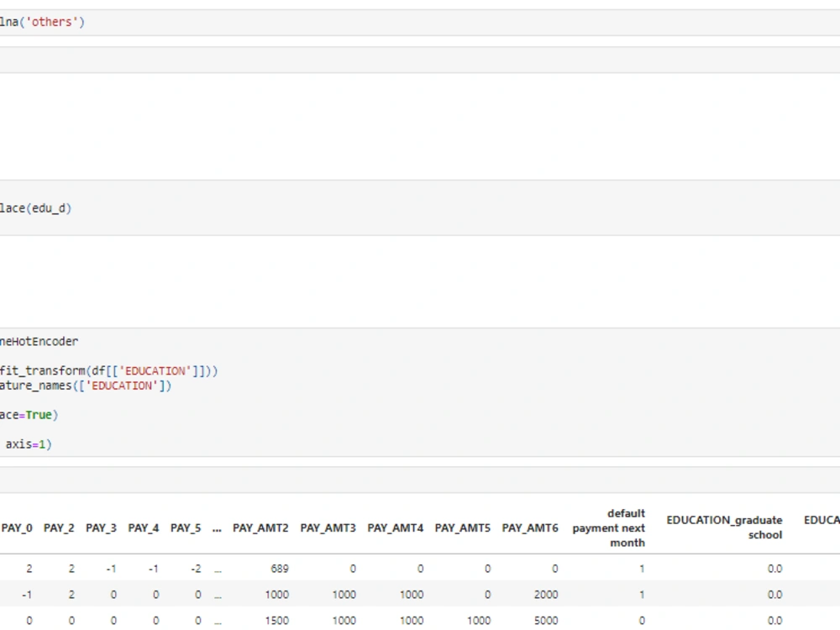Screen dimensions: 840x630
Task: Click the code cell containing lna('others')
Action: tap(420, 23)
